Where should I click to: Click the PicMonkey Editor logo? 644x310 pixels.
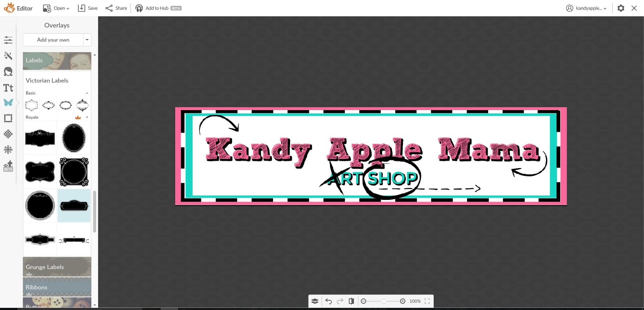[18, 8]
